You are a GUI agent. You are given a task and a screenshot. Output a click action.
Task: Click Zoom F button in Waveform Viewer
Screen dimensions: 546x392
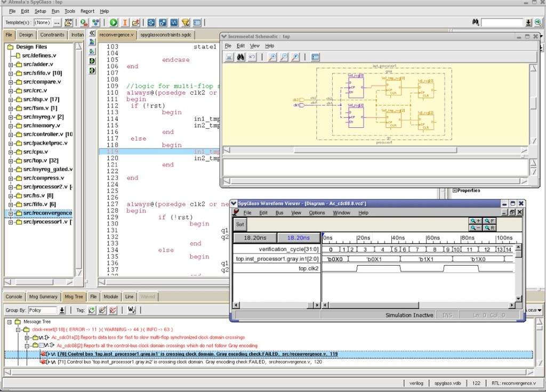pyautogui.click(x=489, y=221)
